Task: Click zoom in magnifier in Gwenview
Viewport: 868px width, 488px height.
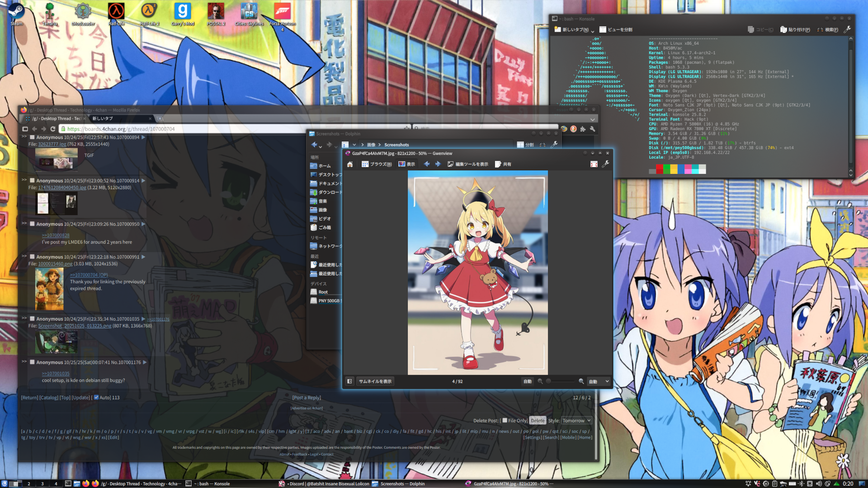Action: (x=581, y=381)
